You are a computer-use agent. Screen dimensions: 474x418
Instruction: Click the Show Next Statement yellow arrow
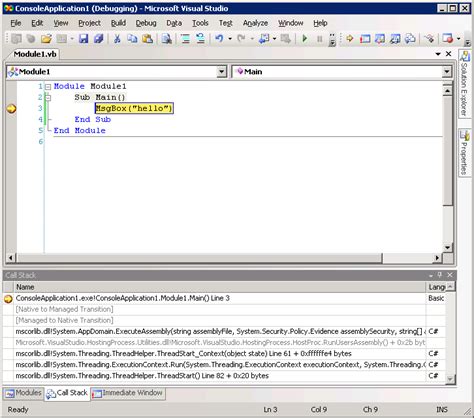(x=350, y=39)
